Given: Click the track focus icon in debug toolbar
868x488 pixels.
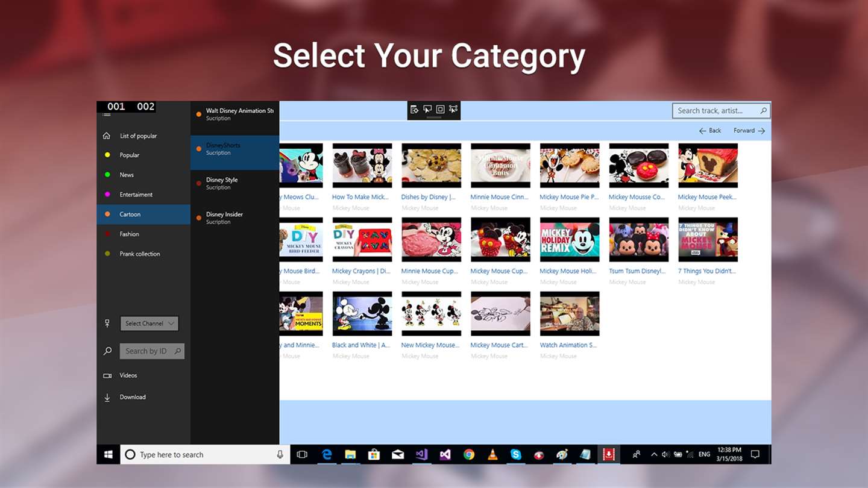Looking at the screenshot, I should pos(453,109).
